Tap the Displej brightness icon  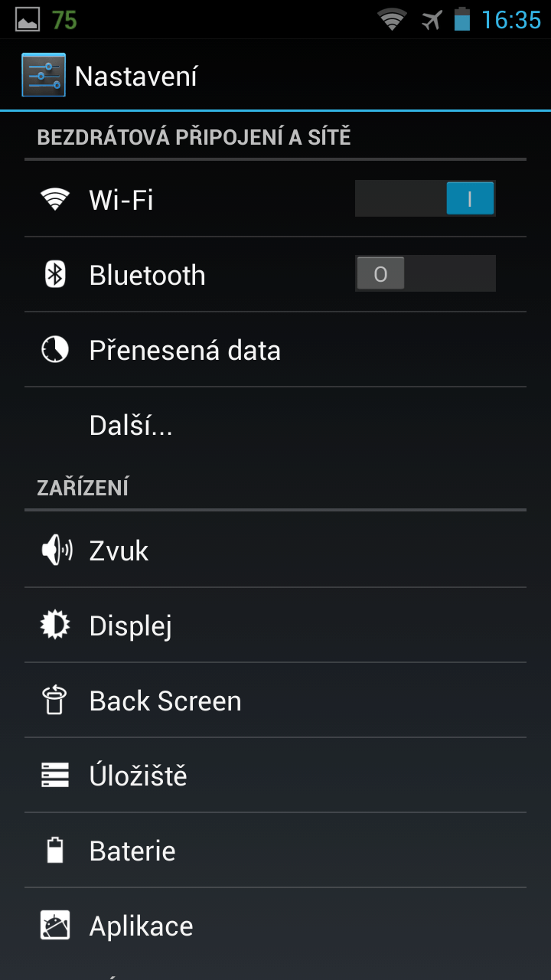point(55,626)
